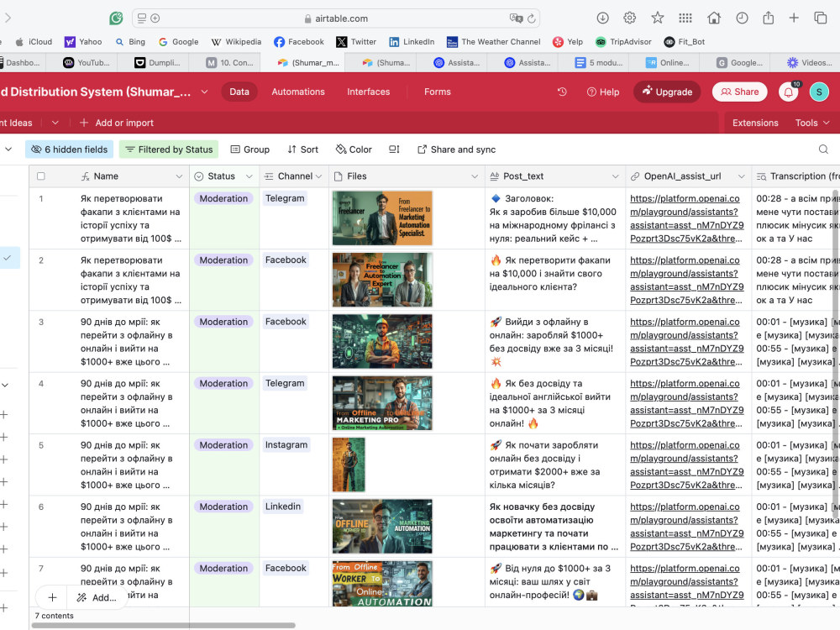Image resolution: width=840 pixels, height=630 pixels.
Task: Reload the airtable.com page
Action: click(532, 18)
